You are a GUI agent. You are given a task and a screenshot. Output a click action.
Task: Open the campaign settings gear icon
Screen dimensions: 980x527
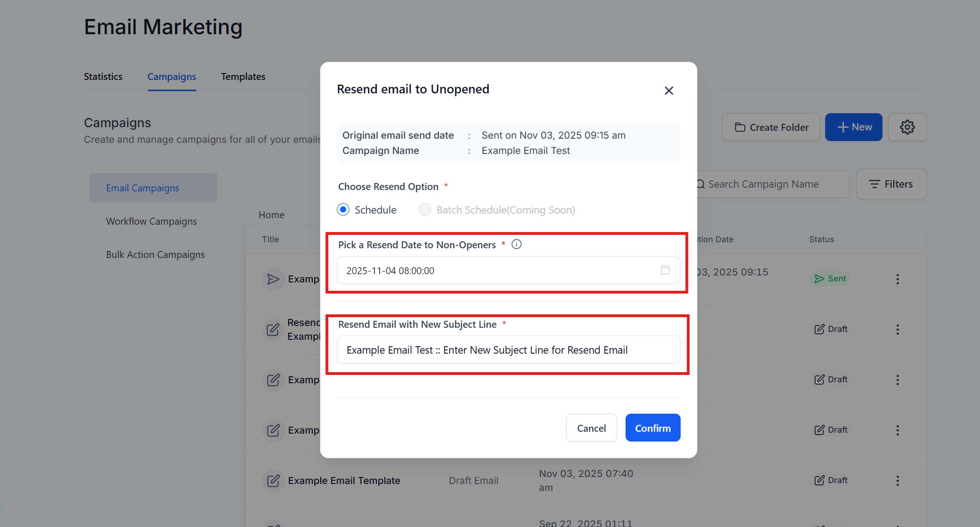(x=907, y=127)
